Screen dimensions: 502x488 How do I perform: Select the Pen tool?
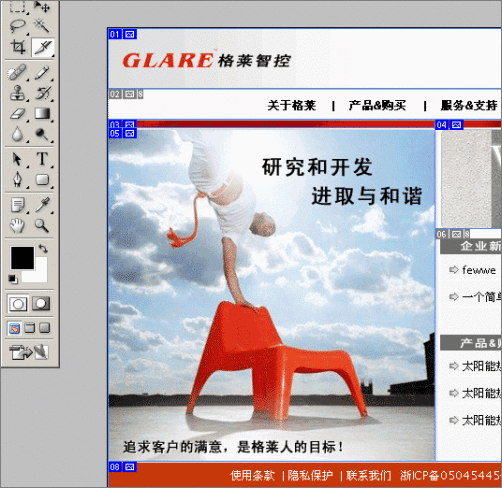pyautogui.click(x=17, y=180)
